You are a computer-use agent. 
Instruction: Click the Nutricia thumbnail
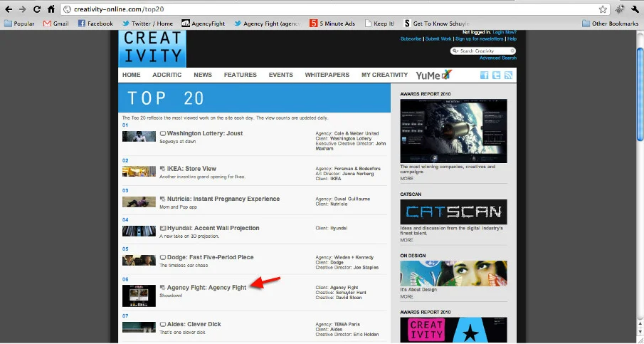click(139, 202)
